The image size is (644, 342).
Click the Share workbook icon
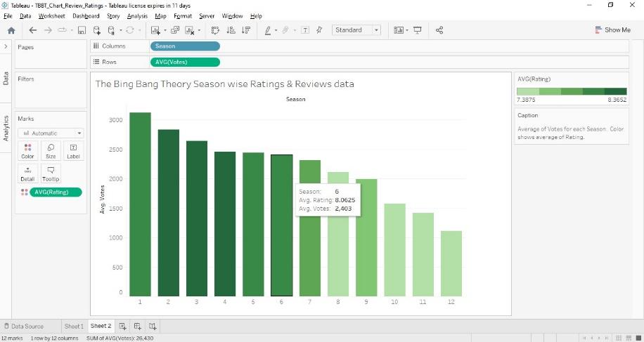point(439,30)
